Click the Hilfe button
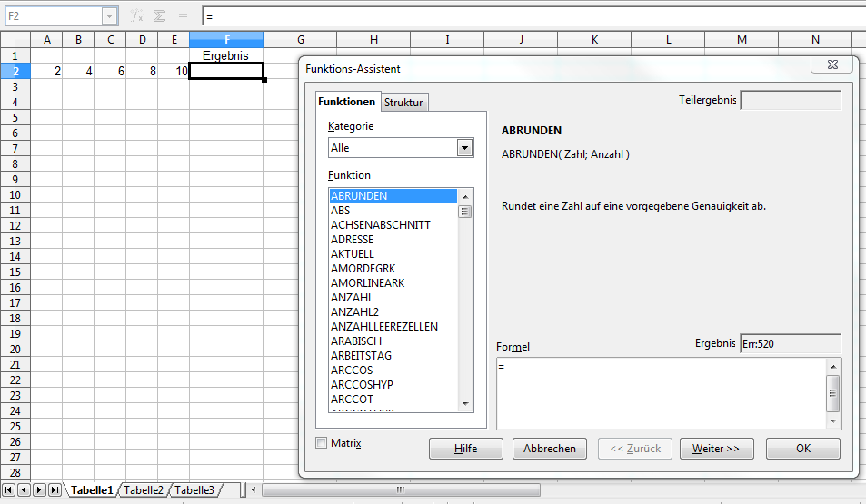Screen dimensions: 866x504 [465, 449]
